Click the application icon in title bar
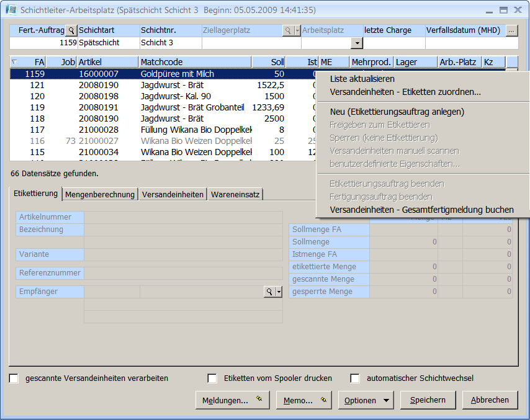530x420 pixels. 11,10
